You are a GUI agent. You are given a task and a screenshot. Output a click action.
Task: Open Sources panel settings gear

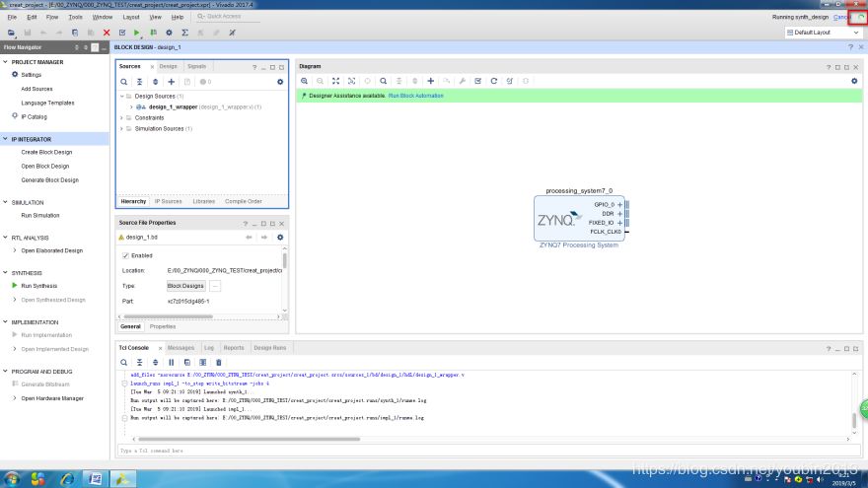coord(280,82)
